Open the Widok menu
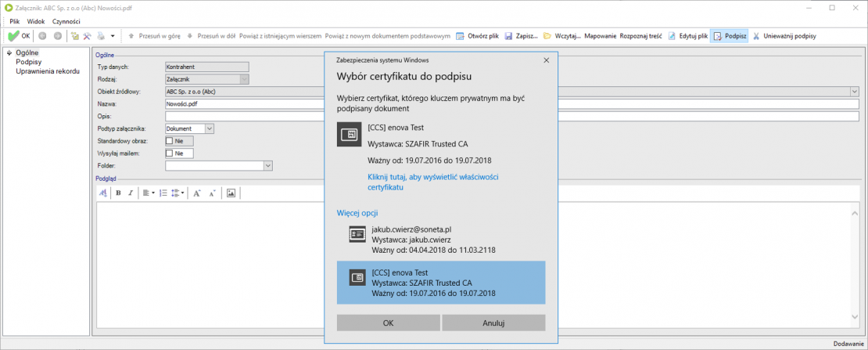 pos(36,21)
